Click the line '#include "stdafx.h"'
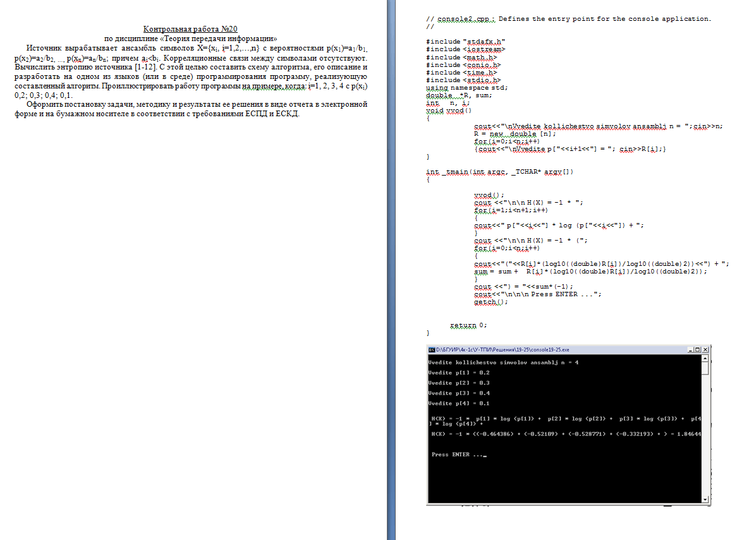 coord(465,42)
